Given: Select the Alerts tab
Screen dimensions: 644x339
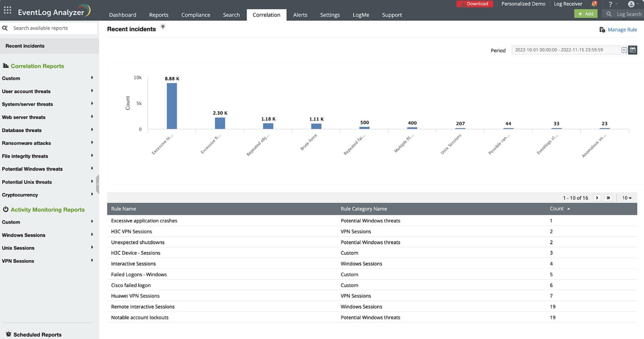Looking at the screenshot, I should tap(300, 15).
